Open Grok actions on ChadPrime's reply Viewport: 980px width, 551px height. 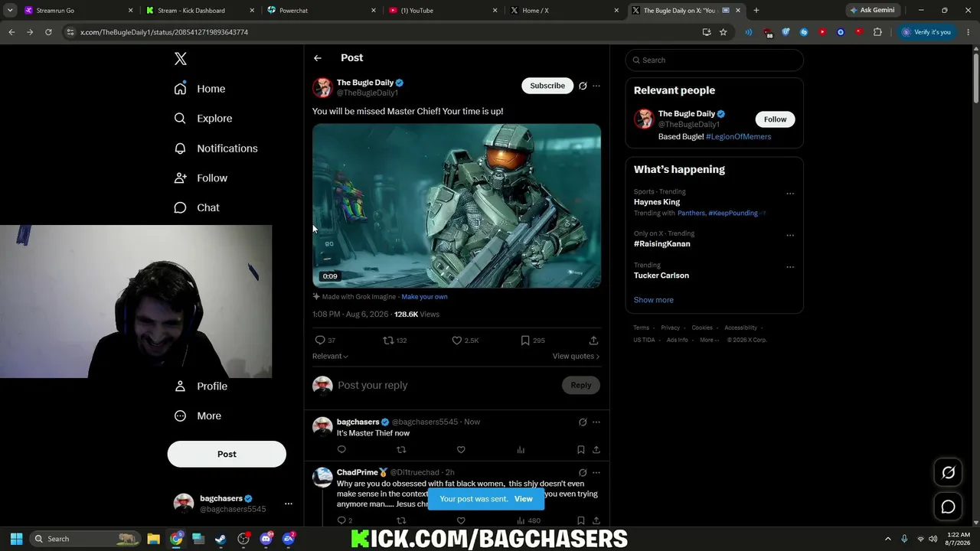[583, 472]
